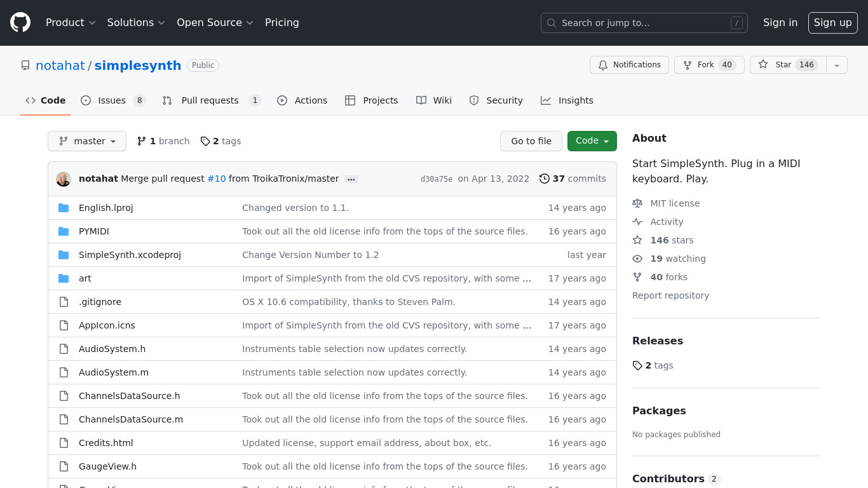Image resolution: width=868 pixels, height=488 pixels.
Task: Open the AppIcon.icns file
Action: coord(107,325)
